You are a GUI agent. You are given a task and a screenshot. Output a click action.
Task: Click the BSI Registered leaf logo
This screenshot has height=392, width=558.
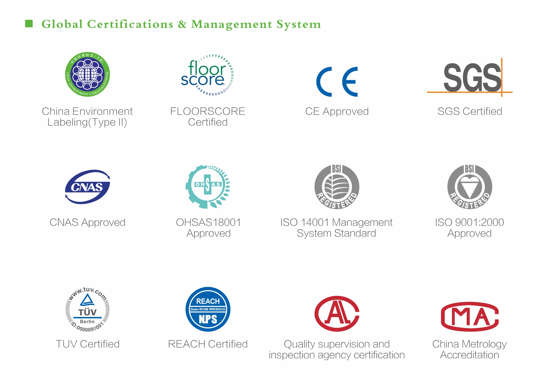tap(337, 187)
